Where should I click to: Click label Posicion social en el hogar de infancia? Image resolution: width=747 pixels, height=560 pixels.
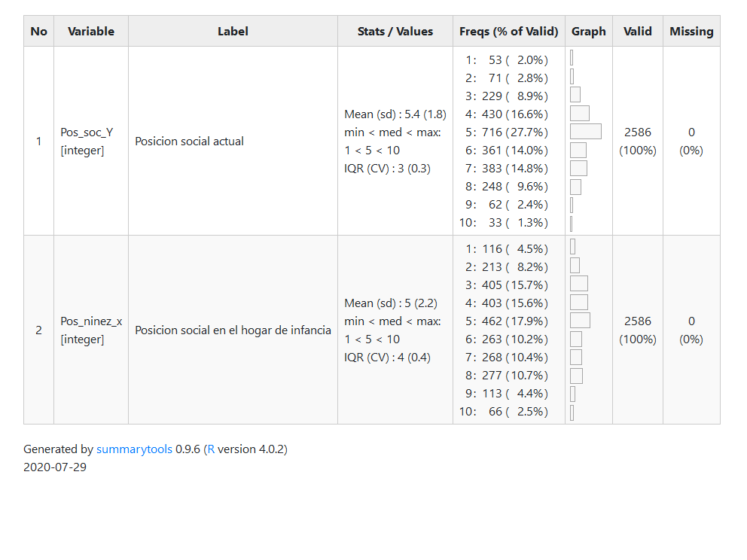(x=233, y=330)
